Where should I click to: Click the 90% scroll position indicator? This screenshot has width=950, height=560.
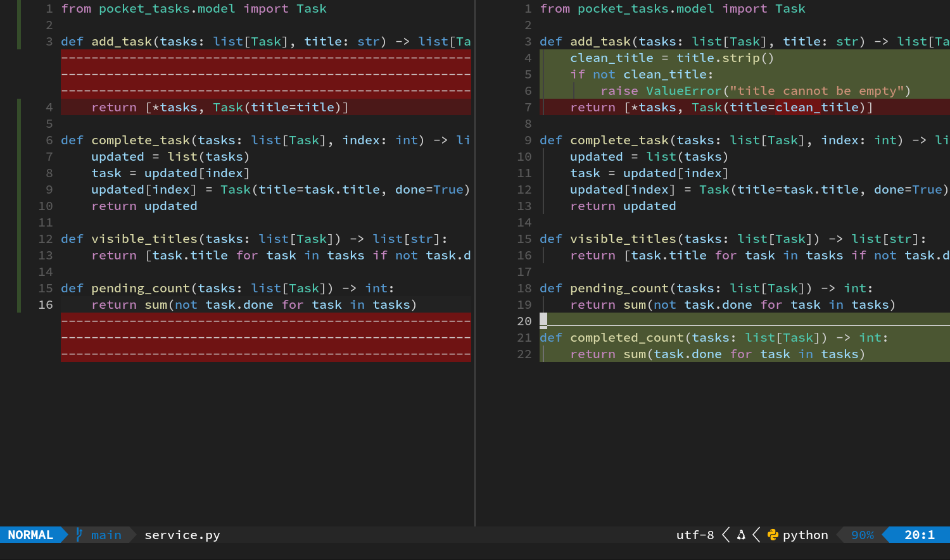[863, 535]
